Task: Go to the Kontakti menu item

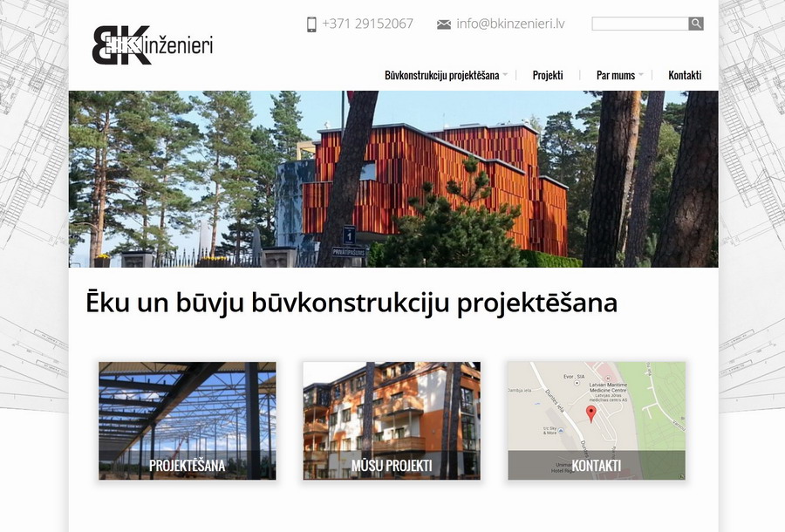Action: coord(685,75)
